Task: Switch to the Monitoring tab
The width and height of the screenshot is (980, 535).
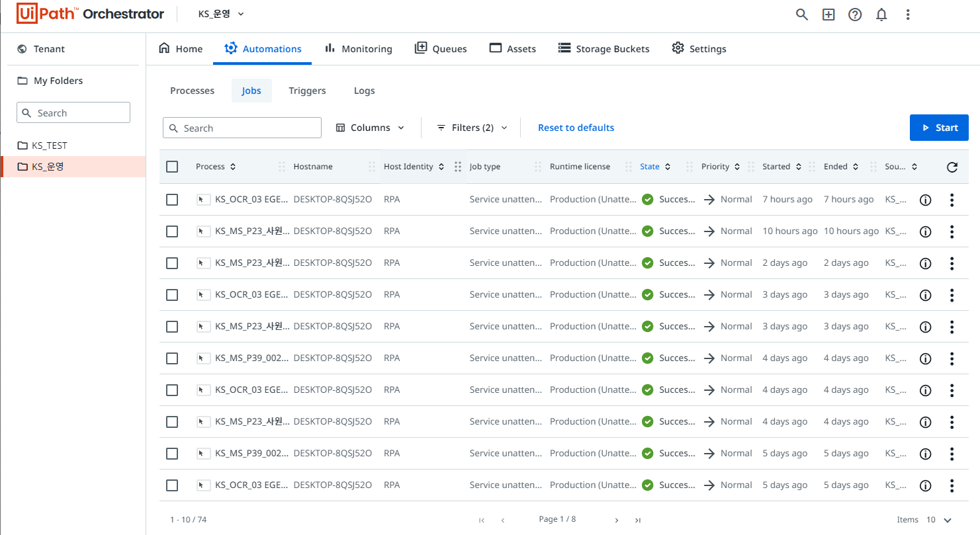Action: pyautogui.click(x=358, y=49)
